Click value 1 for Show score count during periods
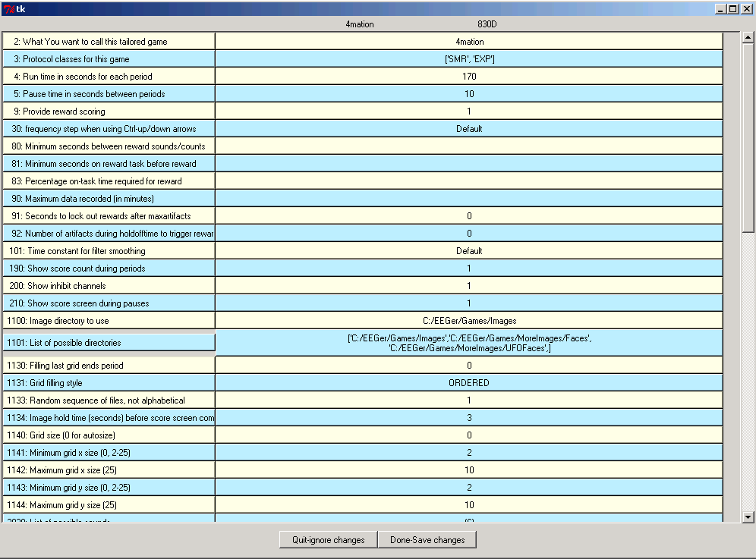756x559 pixels. [469, 268]
